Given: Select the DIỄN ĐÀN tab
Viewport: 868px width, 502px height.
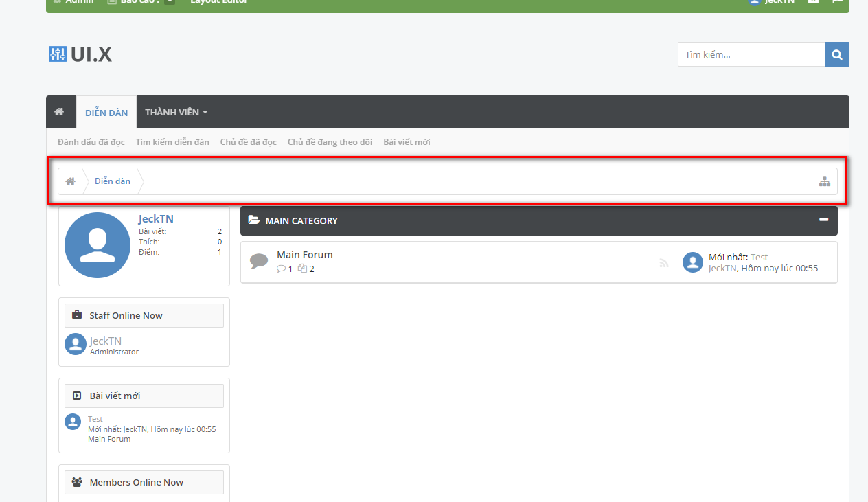Looking at the screenshot, I should point(106,113).
